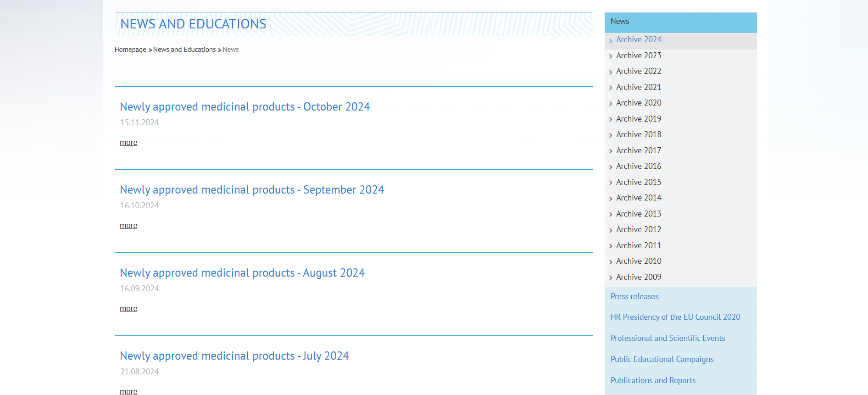Open Archive 2024 in the sidebar
This screenshot has height=395, width=868.
point(639,40)
